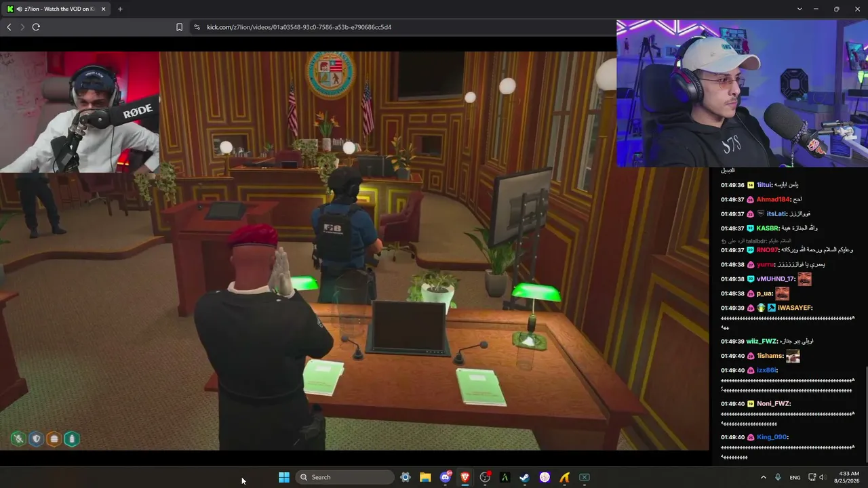Click the chat panel scrollbar thumb
The height and width of the screenshot is (488, 868).
point(866,413)
